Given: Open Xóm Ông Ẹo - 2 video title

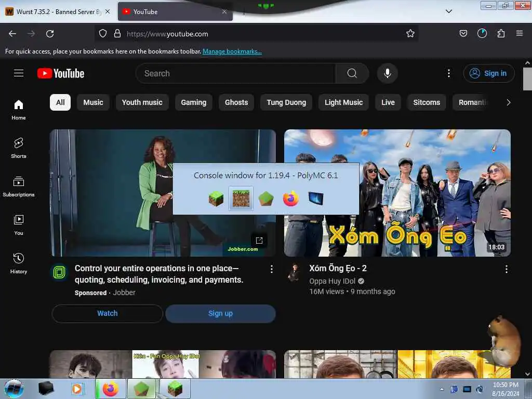Looking at the screenshot, I should (338, 269).
